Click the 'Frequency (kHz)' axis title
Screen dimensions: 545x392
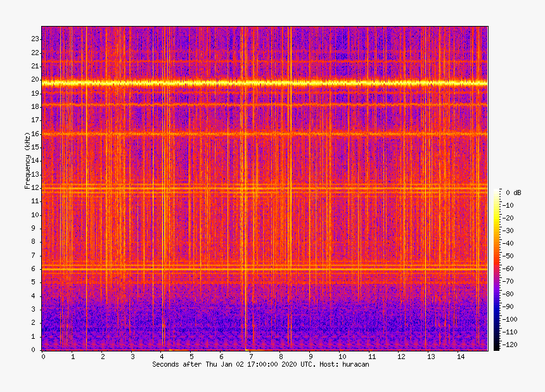[x=27, y=160]
